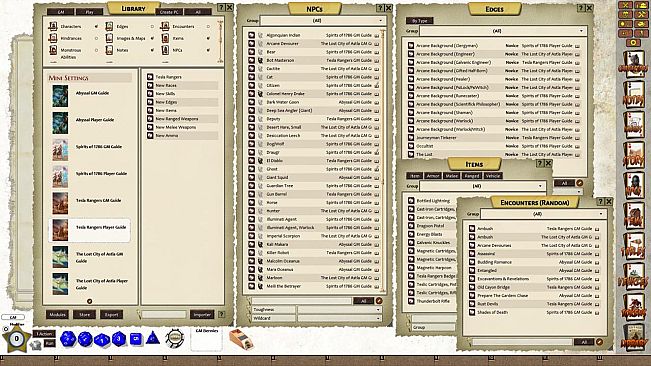Roll the blue d20 die
This screenshot has height=366, width=651.
68,339
